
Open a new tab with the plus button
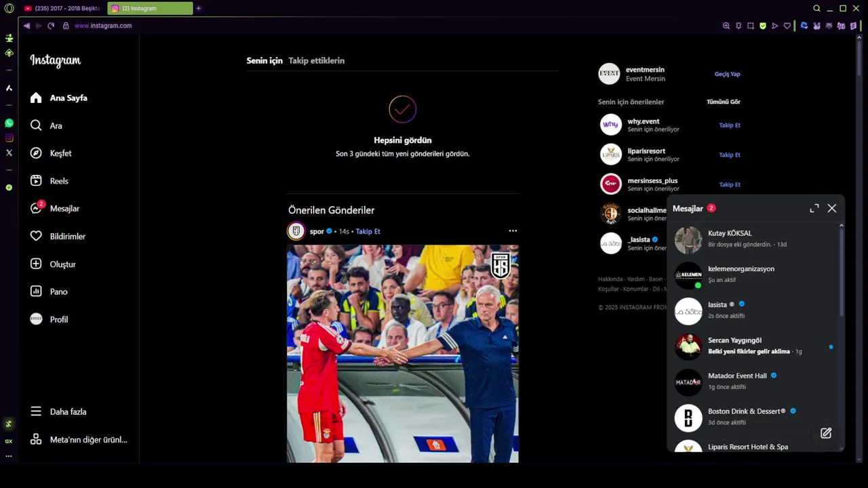199,8
